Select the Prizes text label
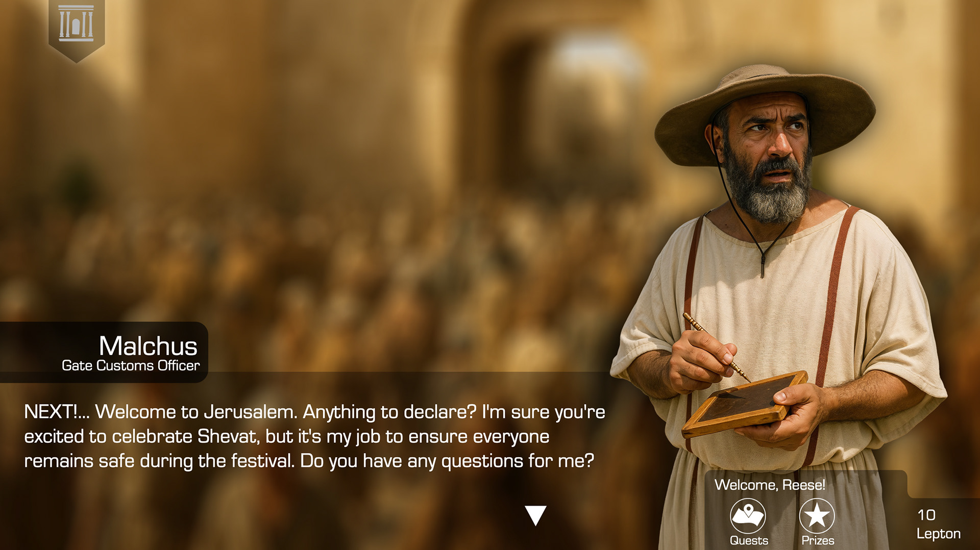The image size is (980, 550). 818,540
